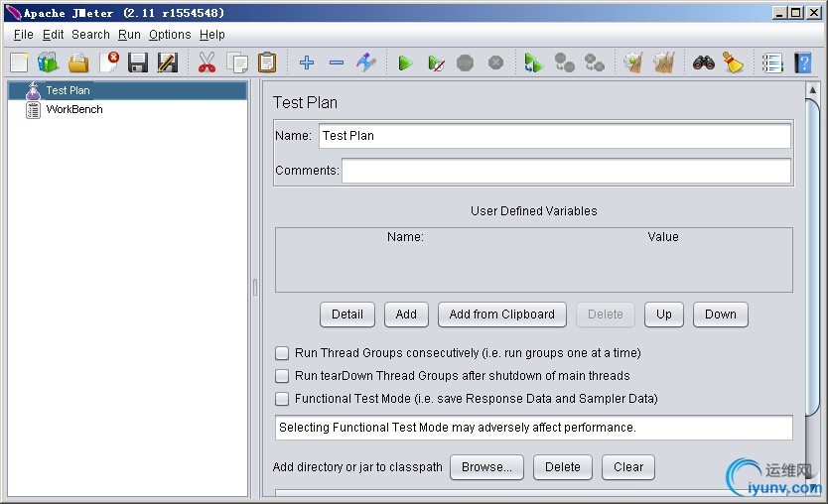Open the Search menu
Viewport: 828px width, 504px height.
click(x=90, y=35)
